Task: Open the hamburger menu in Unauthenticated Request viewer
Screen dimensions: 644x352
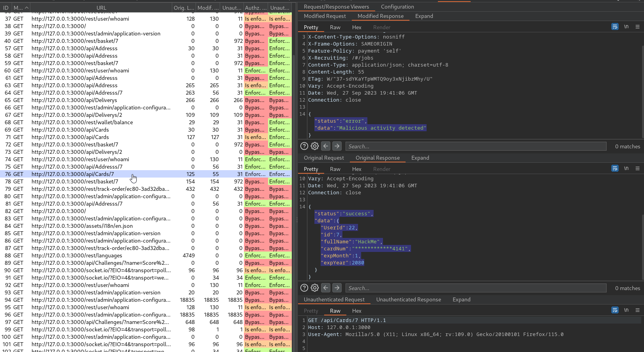Action: (637, 310)
